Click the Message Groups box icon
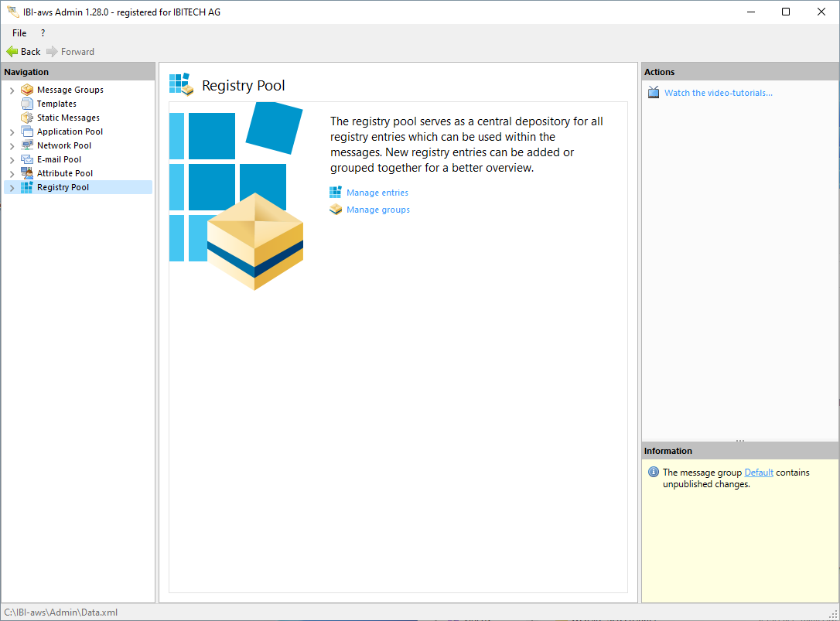 [27, 90]
